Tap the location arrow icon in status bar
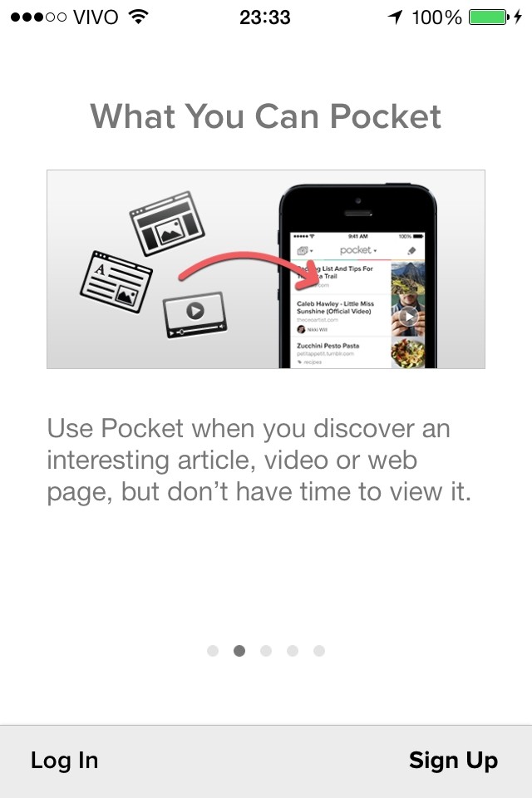 (395, 17)
